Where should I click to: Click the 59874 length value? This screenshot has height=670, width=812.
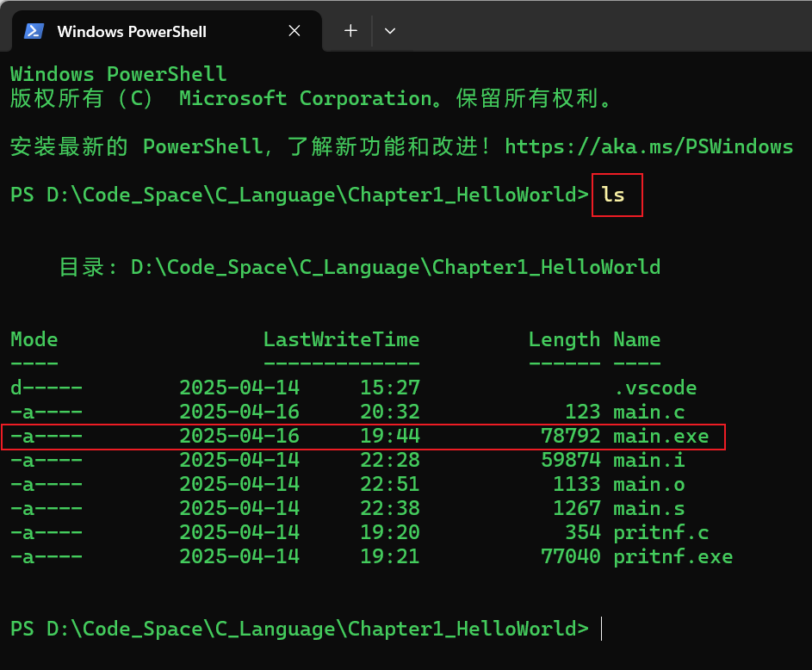571,460
